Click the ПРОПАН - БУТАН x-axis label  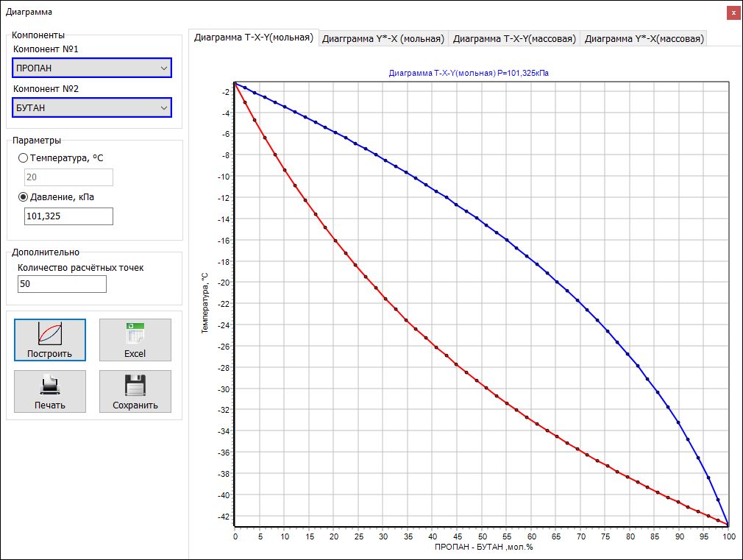tap(483, 547)
